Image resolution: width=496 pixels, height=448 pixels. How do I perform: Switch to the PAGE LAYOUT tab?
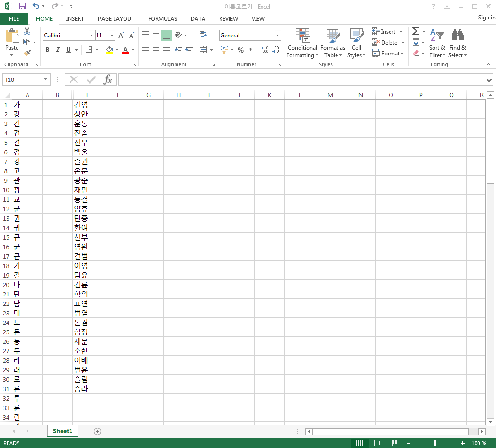tap(116, 19)
